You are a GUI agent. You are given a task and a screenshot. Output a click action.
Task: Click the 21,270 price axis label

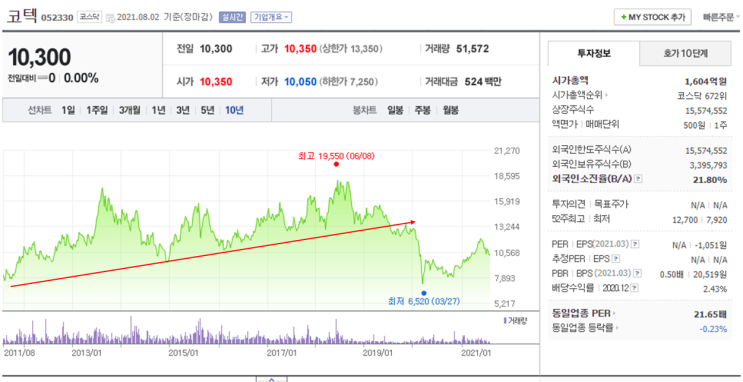coord(507,151)
